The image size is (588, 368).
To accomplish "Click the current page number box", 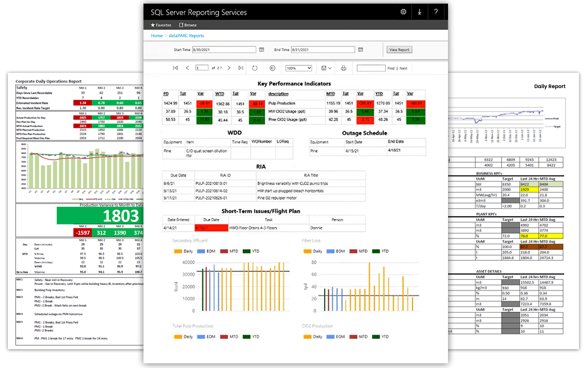I will pyautogui.click(x=202, y=68).
